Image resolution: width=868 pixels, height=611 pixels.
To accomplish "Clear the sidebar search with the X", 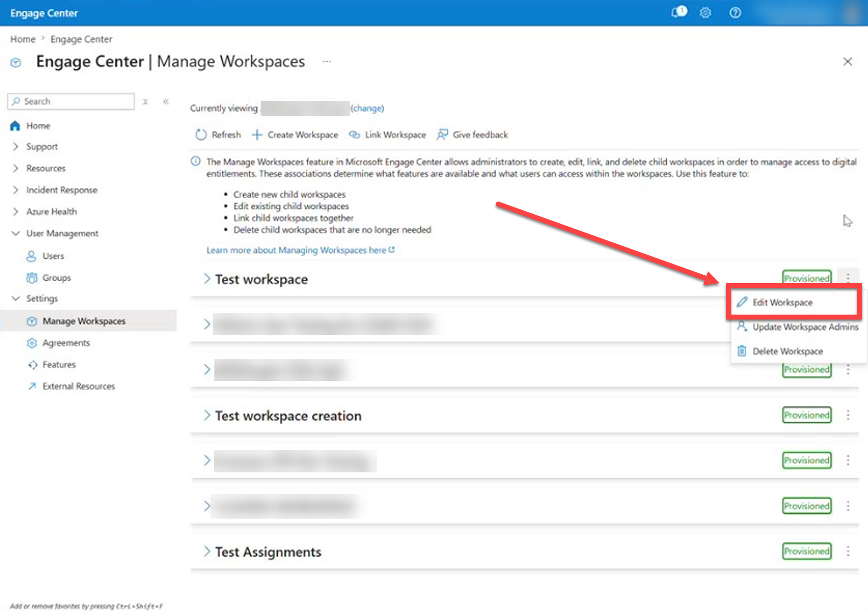I will pyautogui.click(x=145, y=102).
